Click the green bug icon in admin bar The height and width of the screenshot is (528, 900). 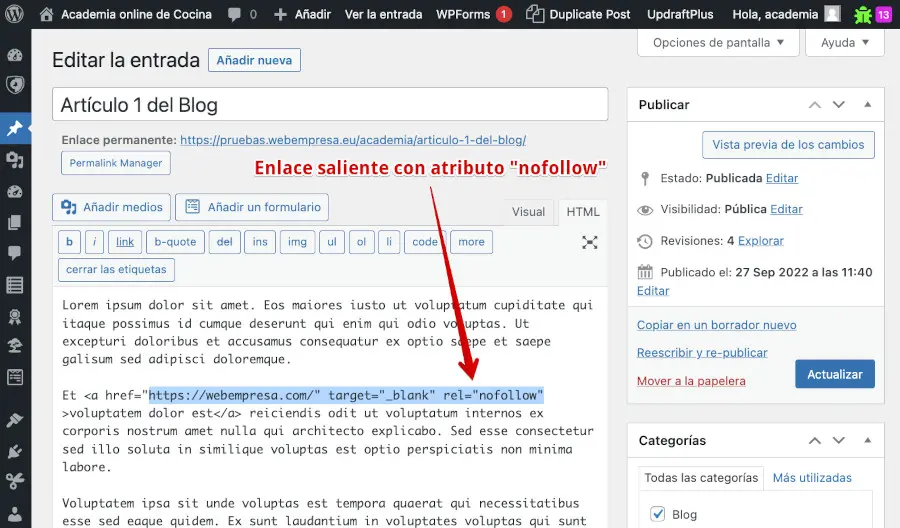point(863,15)
